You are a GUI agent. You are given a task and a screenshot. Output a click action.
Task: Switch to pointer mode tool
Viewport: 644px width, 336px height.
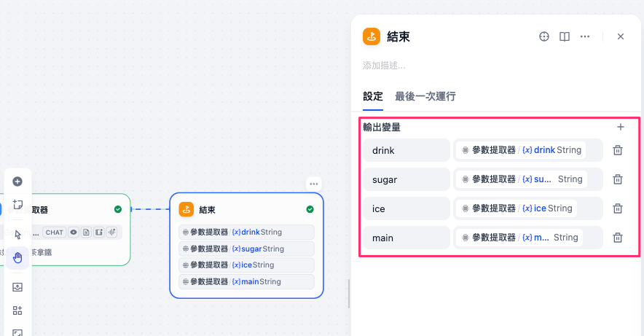pos(17,235)
